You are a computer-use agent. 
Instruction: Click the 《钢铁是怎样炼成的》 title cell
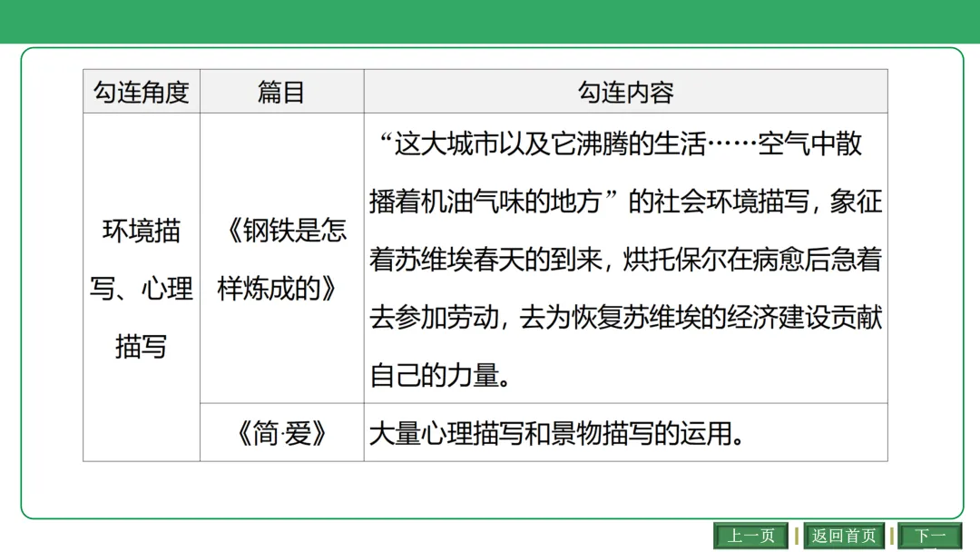click(282, 259)
